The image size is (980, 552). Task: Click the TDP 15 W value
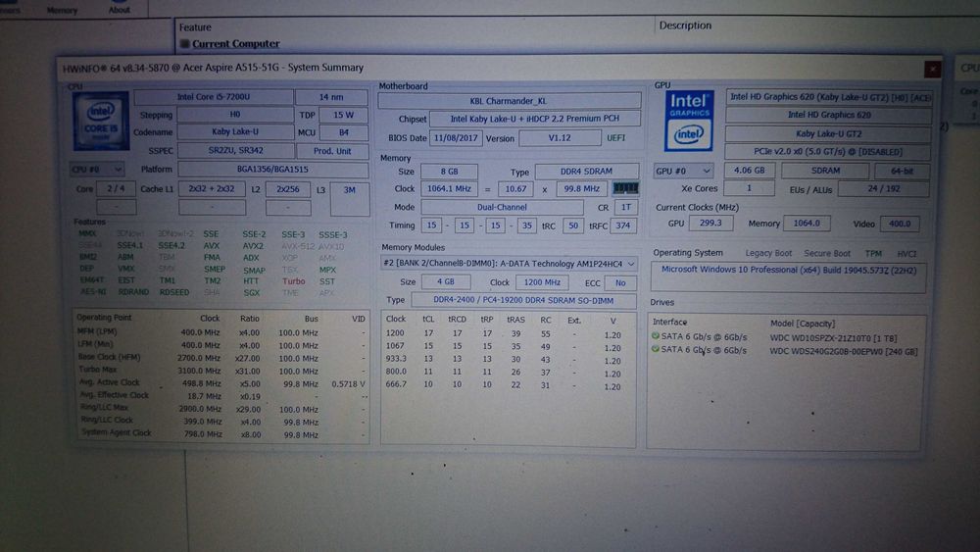[343, 115]
